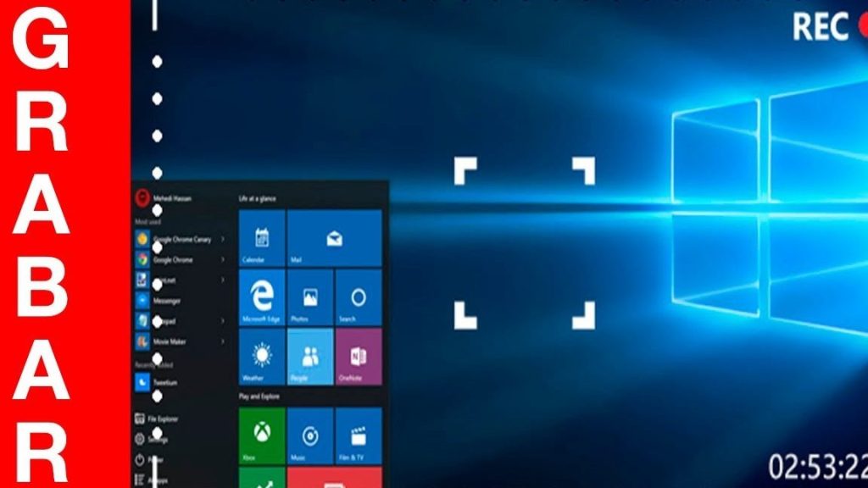Expand Movie Maker jump list arrow

pyautogui.click(x=223, y=341)
